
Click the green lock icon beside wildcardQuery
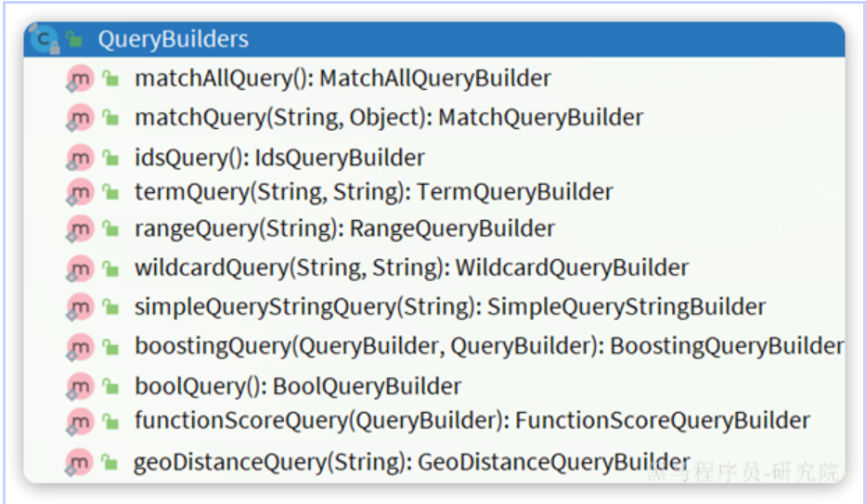111,268
